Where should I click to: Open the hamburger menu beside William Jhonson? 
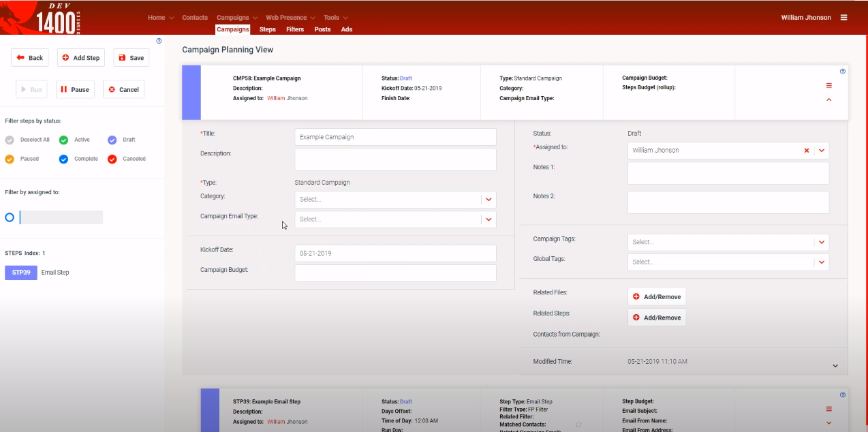[843, 18]
